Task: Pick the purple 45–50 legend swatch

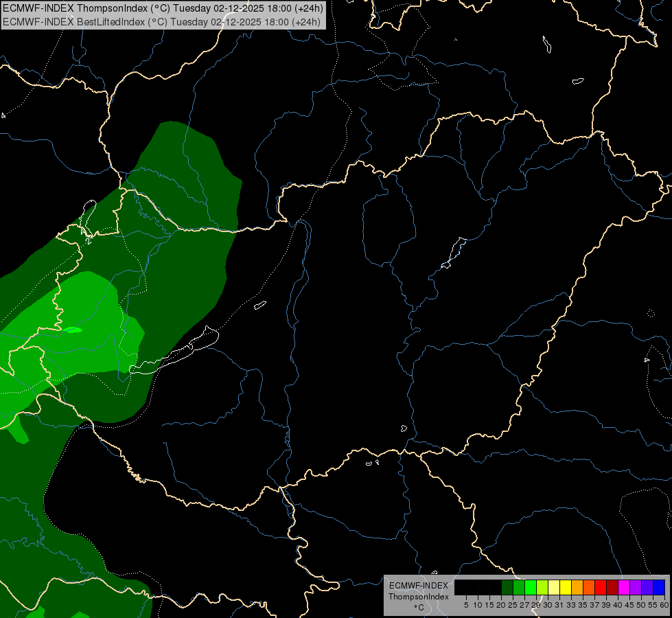Action: (x=636, y=587)
